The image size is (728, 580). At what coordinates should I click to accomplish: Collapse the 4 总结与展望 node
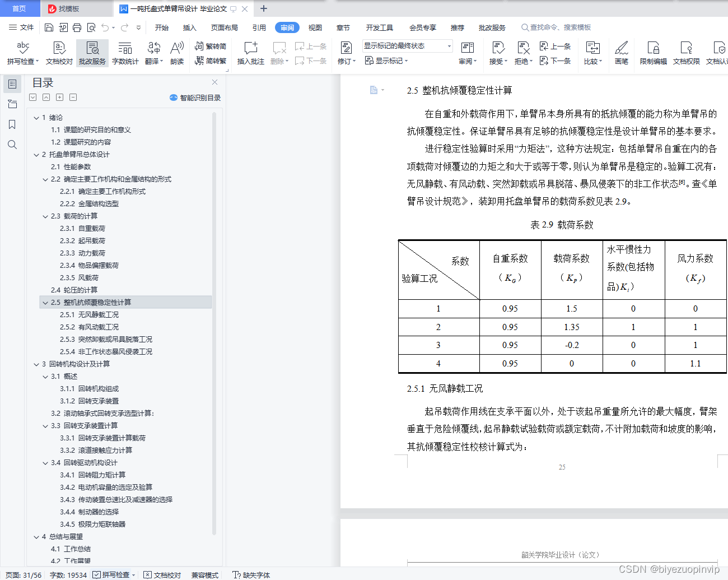pos(36,537)
